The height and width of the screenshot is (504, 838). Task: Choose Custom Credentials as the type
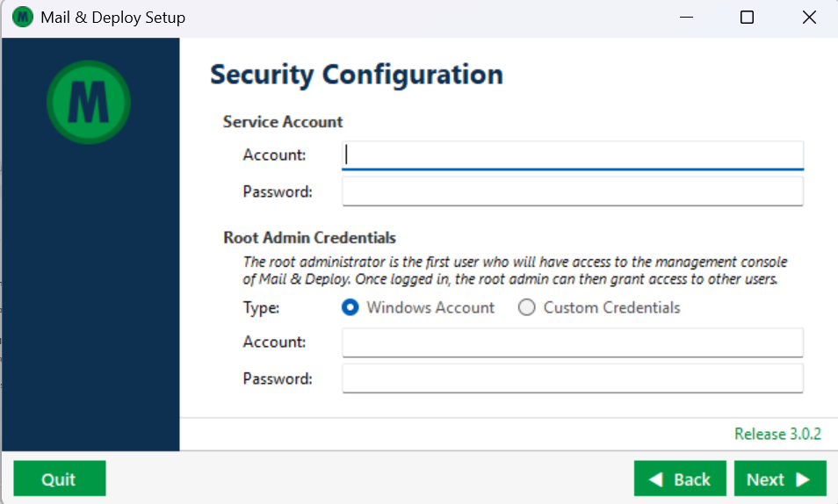527,307
